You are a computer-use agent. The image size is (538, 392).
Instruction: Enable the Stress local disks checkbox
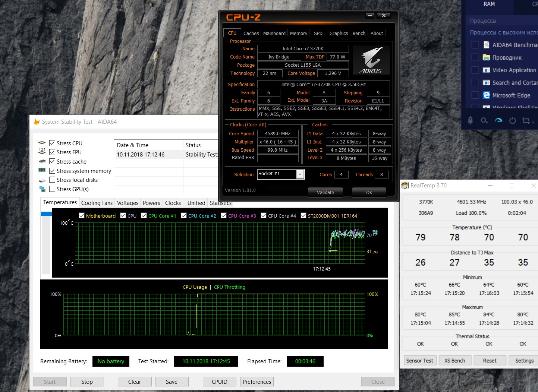[x=52, y=180]
